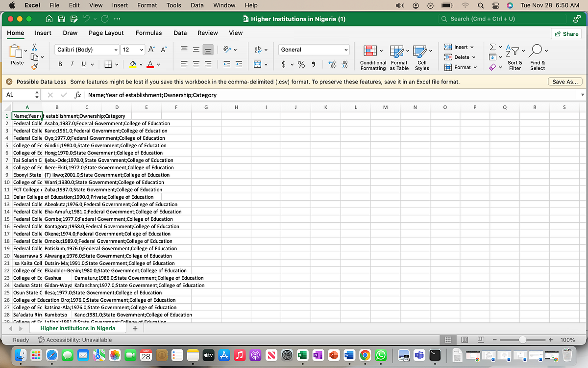
Task: Switch to the Formulas ribbon tab
Action: click(148, 33)
